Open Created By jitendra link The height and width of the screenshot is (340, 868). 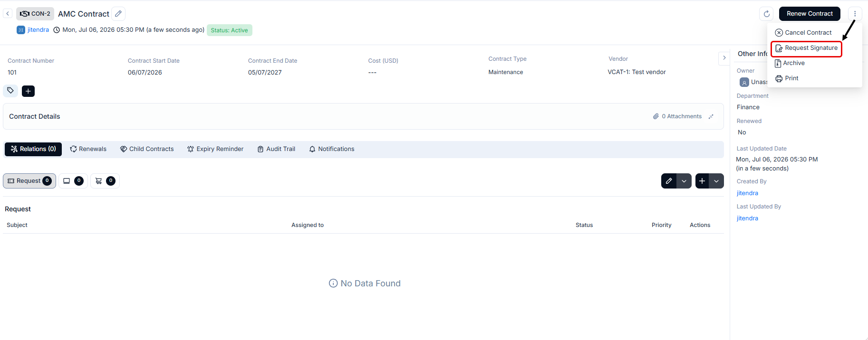pyautogui.click(x=747, y=193)
